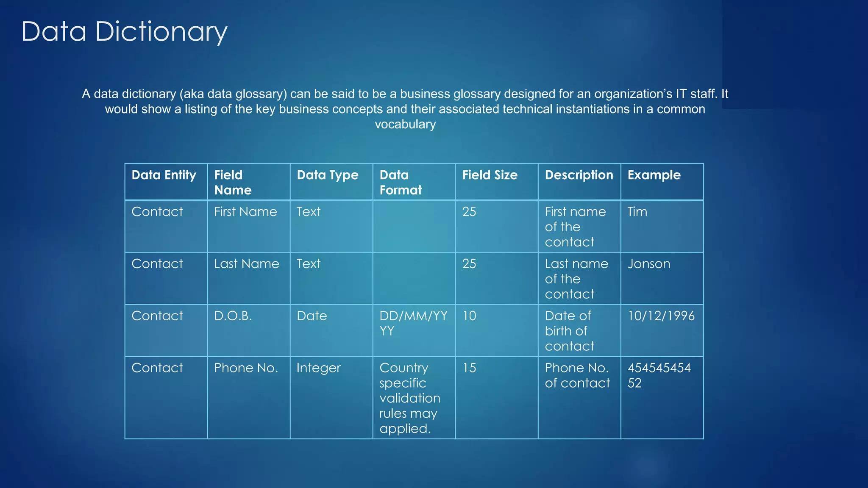Click 'Contact' entity in Last Name row
Viewport: 868px width, 488px height.
pos(166,279)
